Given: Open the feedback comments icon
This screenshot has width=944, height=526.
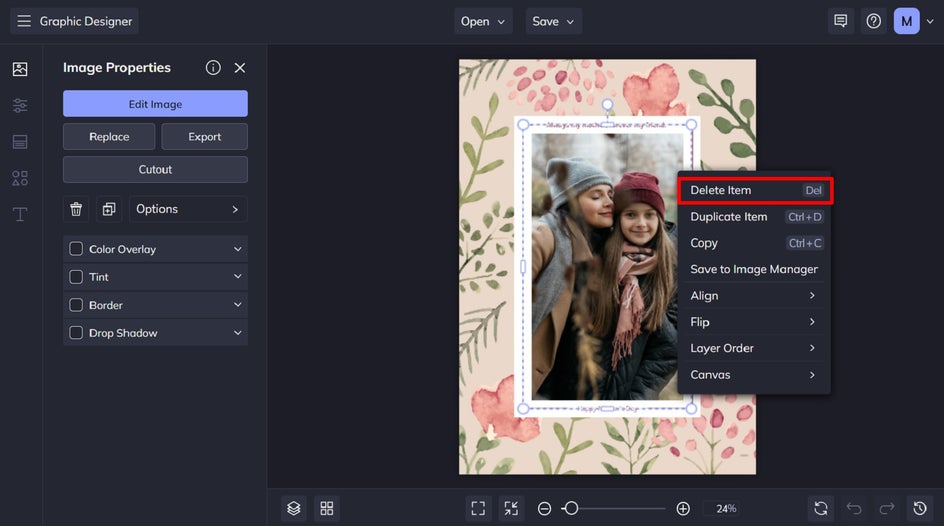Looking at the screenshot, I should click(840, 21).
